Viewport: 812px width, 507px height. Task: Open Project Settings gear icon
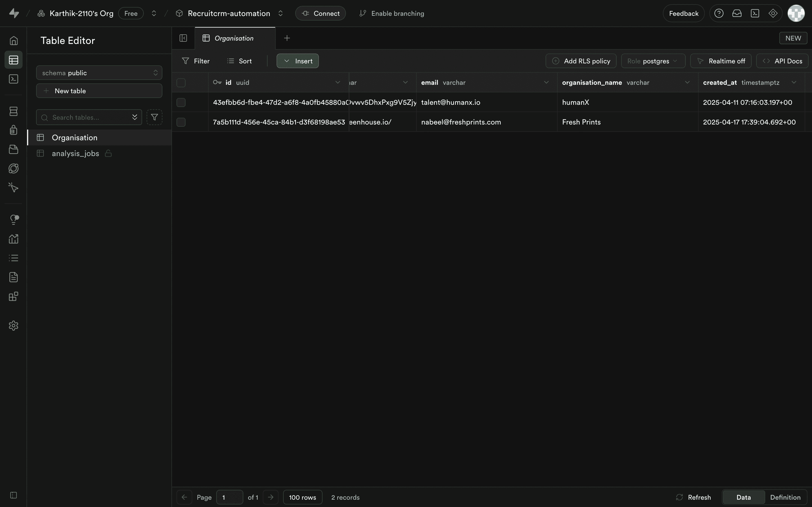[x=14, y=326]
